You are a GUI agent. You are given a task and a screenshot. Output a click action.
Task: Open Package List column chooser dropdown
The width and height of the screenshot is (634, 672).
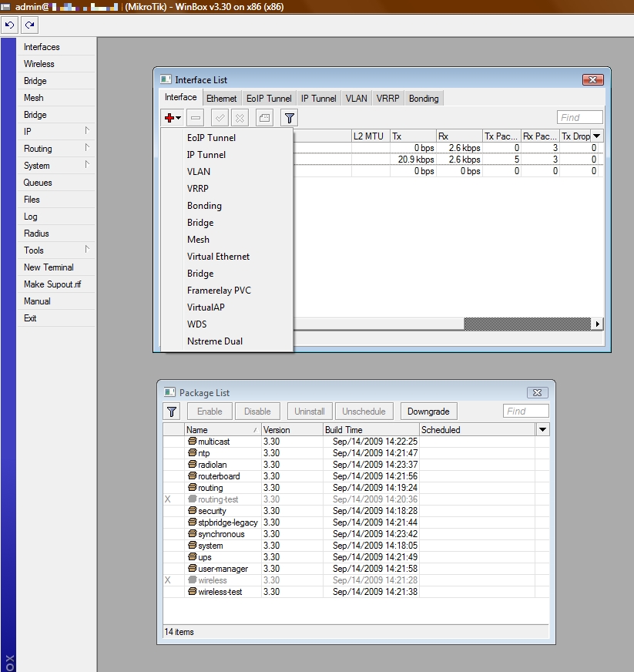543,429
